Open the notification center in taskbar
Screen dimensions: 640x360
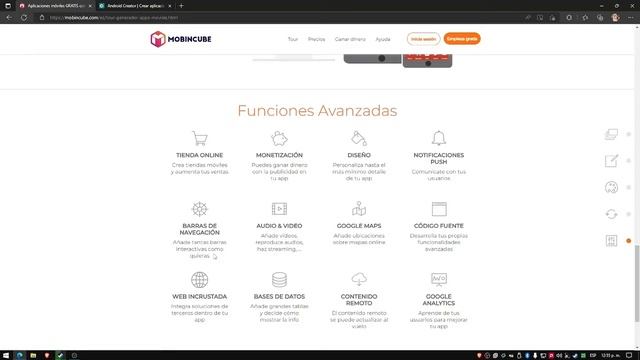(x=630, y=356)
